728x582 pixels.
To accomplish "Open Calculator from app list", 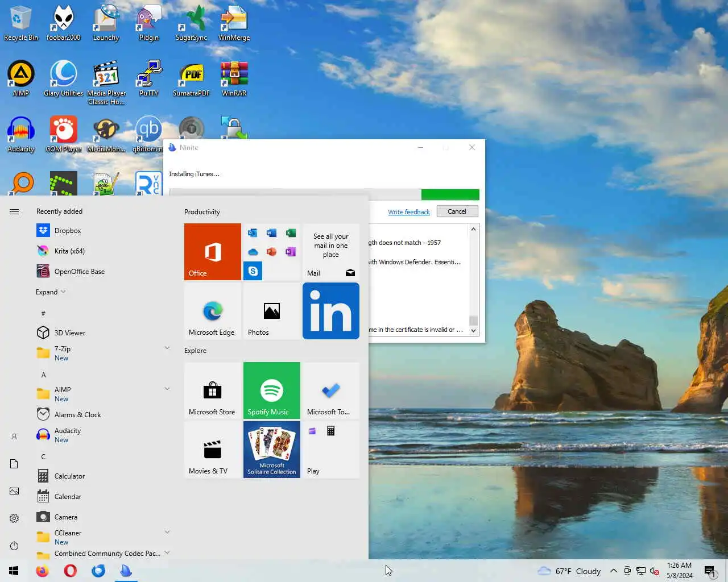I will point(102,476).
